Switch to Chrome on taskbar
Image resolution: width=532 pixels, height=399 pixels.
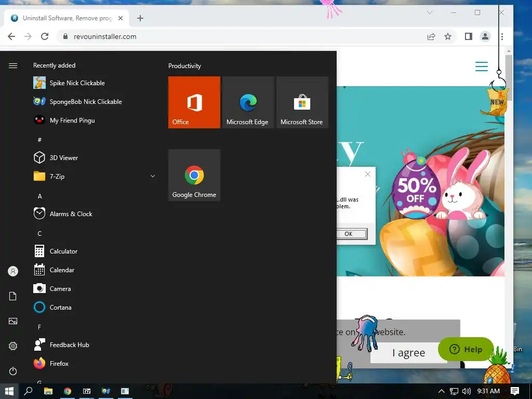point(68,391)
